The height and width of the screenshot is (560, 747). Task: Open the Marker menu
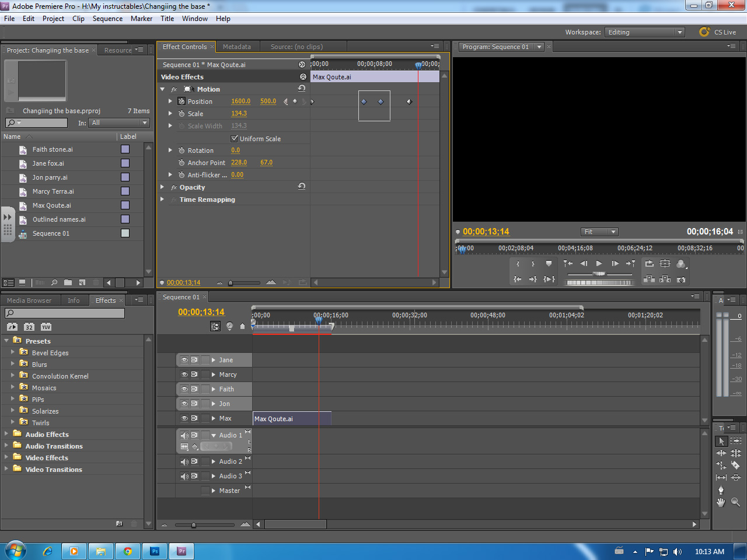[x=141, y=19]
